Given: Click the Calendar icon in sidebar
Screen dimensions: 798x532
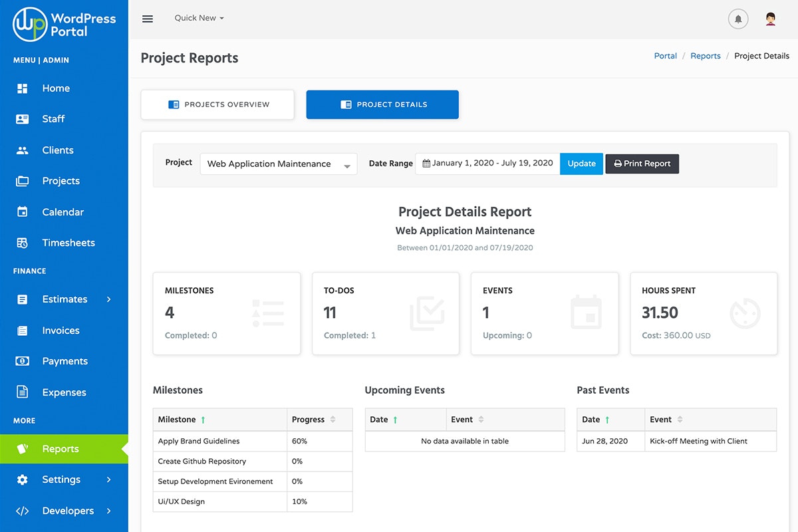Looking at the screenshot, I should point(23,211).
